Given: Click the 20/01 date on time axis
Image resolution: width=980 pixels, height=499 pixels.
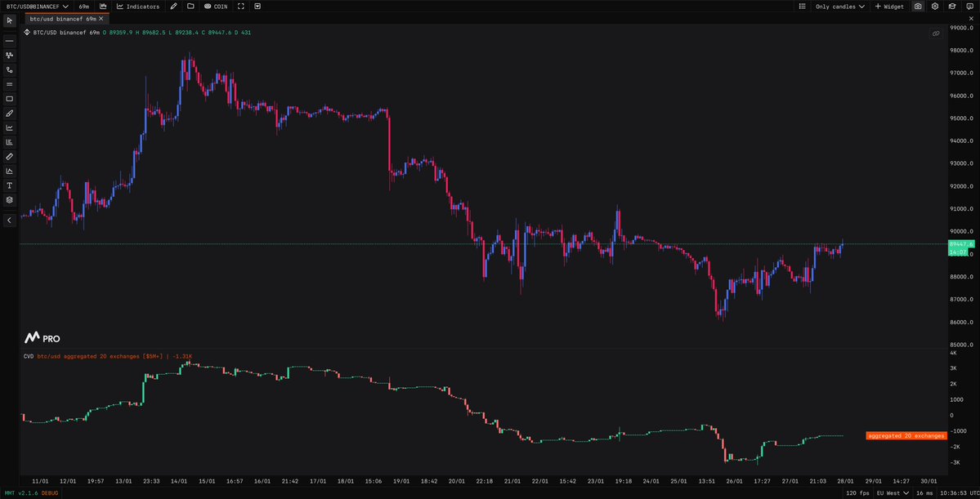Looking at the screenshot, I should [457, 482].
